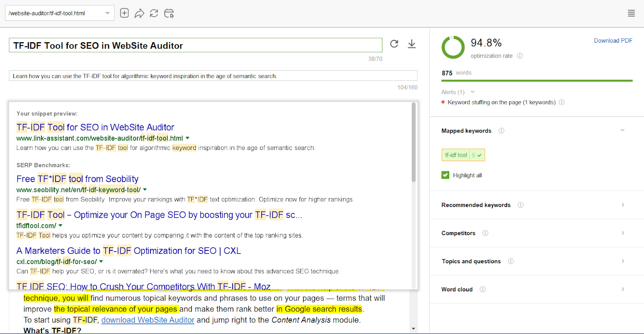This screenshot has height=334, width=644.
Task: Click the green word count progress bar
Action: coord(537,81)
